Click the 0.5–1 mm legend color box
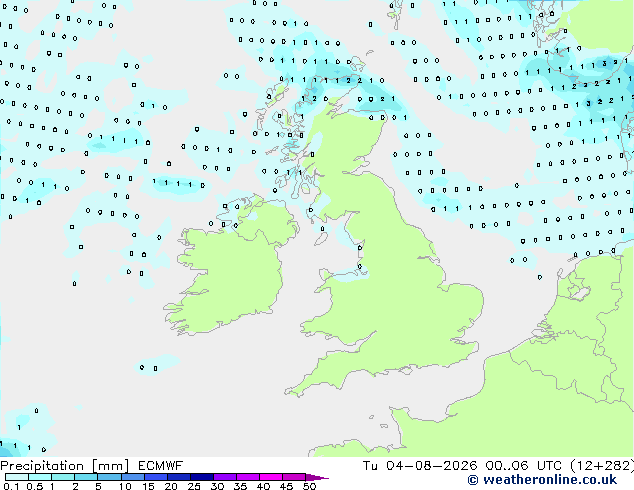The image size is (634, 490). pos(40,477)
